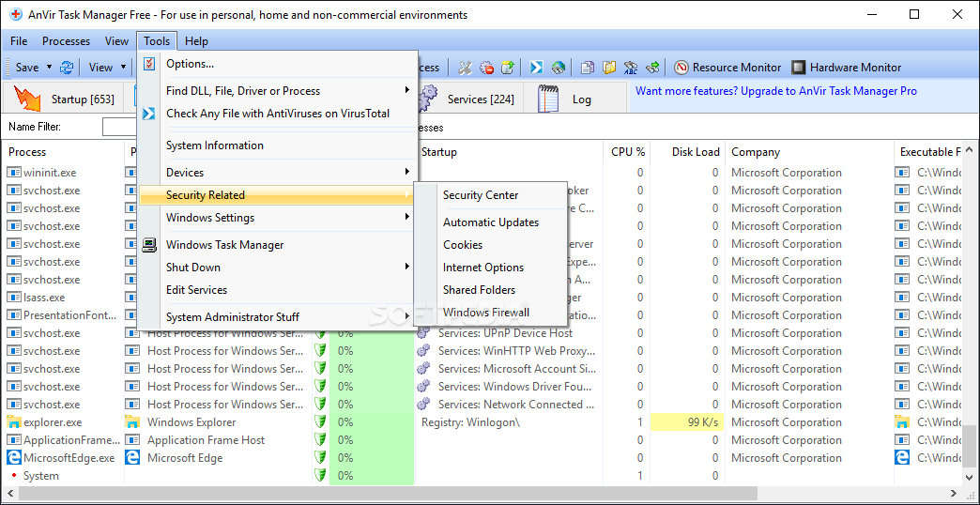Open the Save dropdown arrow
980x505 pixels.
pyautogui.click(x=50, y=68)
